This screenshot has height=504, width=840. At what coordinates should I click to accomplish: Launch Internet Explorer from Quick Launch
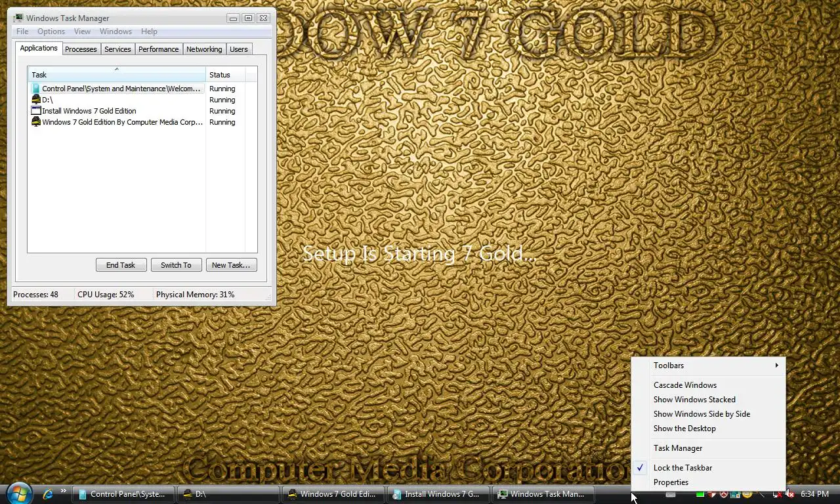(48, 493)
